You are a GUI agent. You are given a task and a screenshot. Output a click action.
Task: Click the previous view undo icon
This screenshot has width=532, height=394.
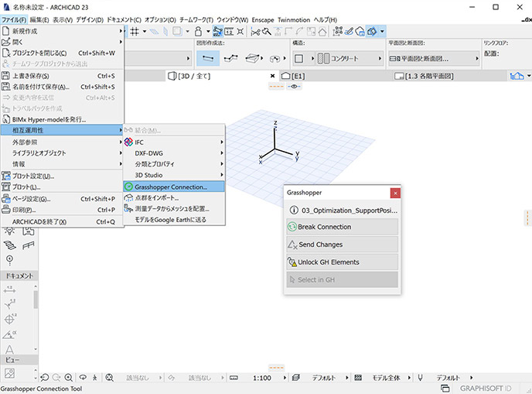(44, 378)
